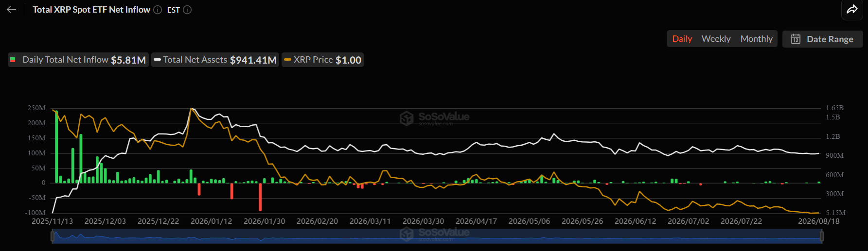Click the right handle of range slider
The image size is (868, 251).
[821, 236]
